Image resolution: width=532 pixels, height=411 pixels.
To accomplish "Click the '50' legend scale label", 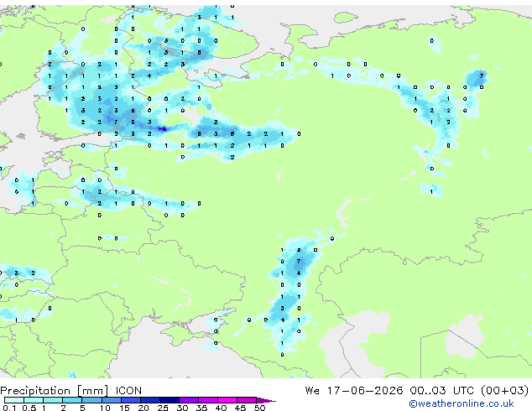I will click(259, 408).
